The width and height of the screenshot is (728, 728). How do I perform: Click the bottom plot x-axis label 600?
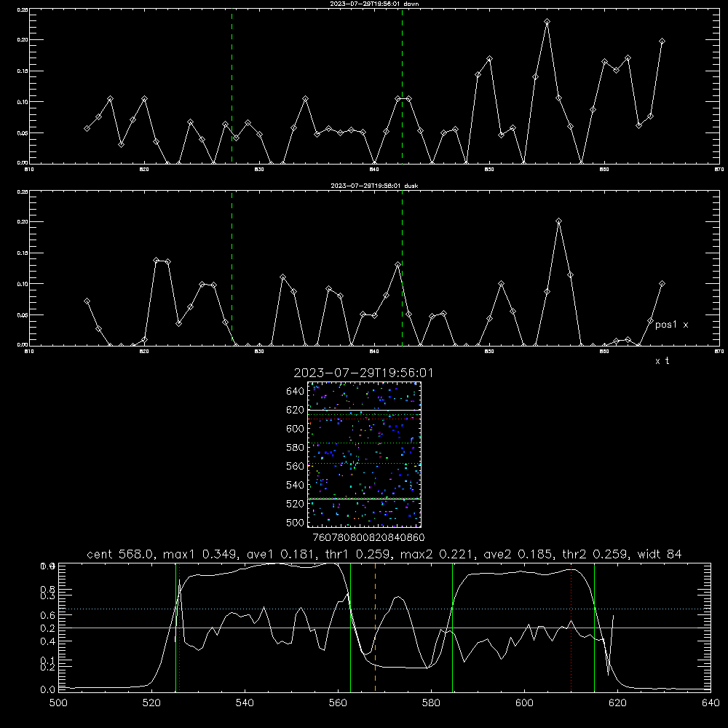524,703
